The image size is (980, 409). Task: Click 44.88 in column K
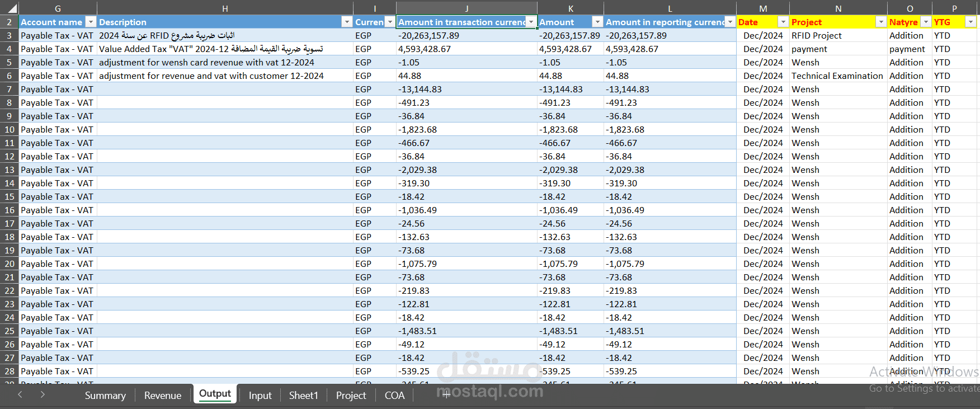point(571,76)
